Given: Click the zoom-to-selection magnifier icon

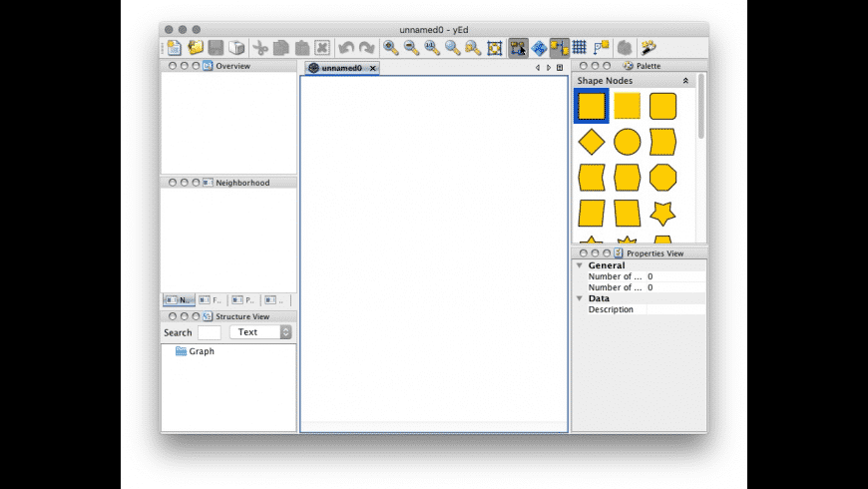Looking at the screenshot, I should [x=473, y=48].
